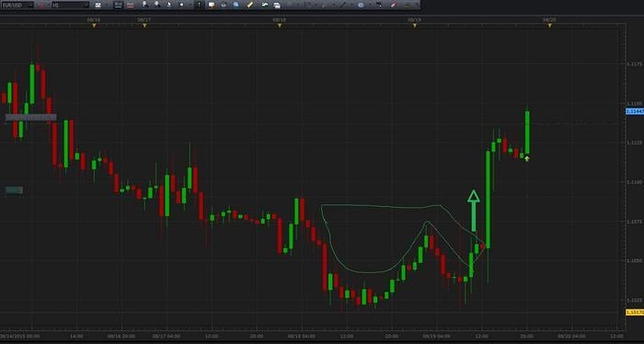Click the 08/19 04:00 time axis label
The image size is (644, 344).
[x=436, y=336]
